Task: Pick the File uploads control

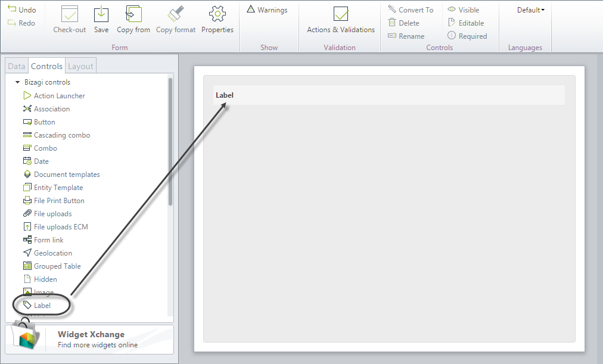Action: pyautogui.click(x=47, y=213)
